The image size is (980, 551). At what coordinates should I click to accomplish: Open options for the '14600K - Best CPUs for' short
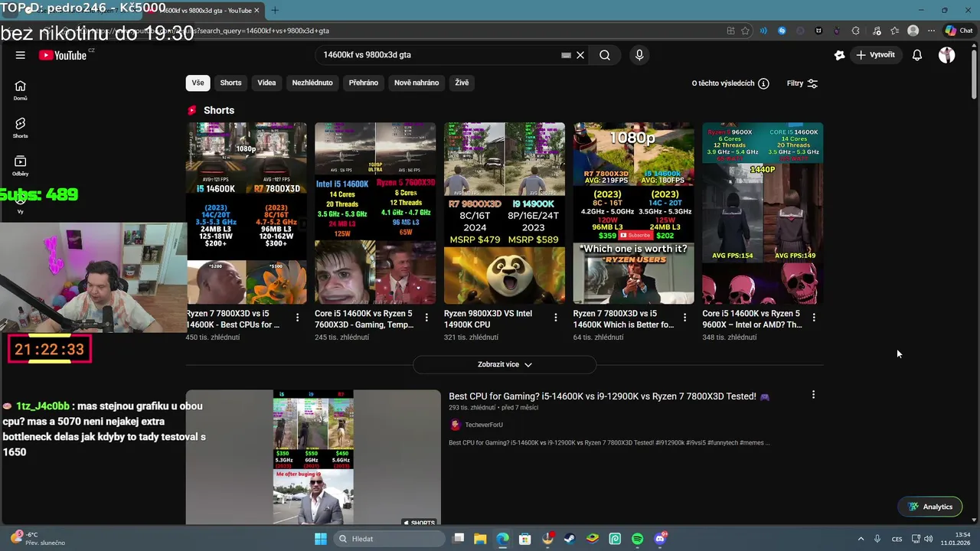click(298, 317)
